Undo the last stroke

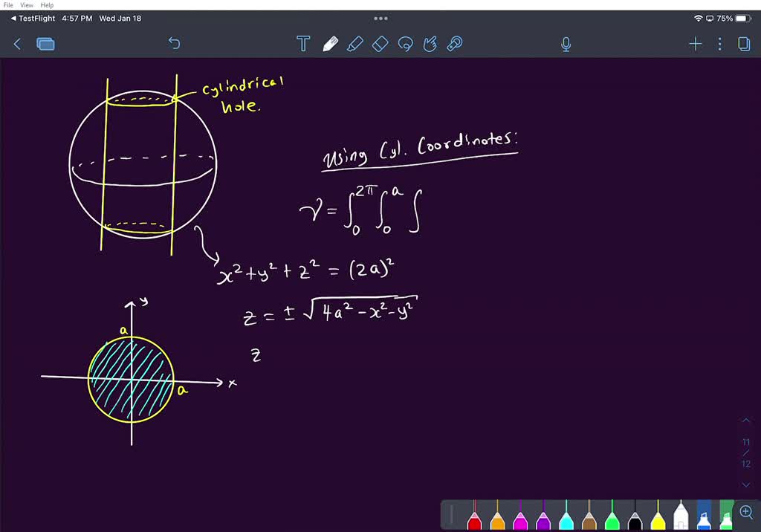coord(174,44)
